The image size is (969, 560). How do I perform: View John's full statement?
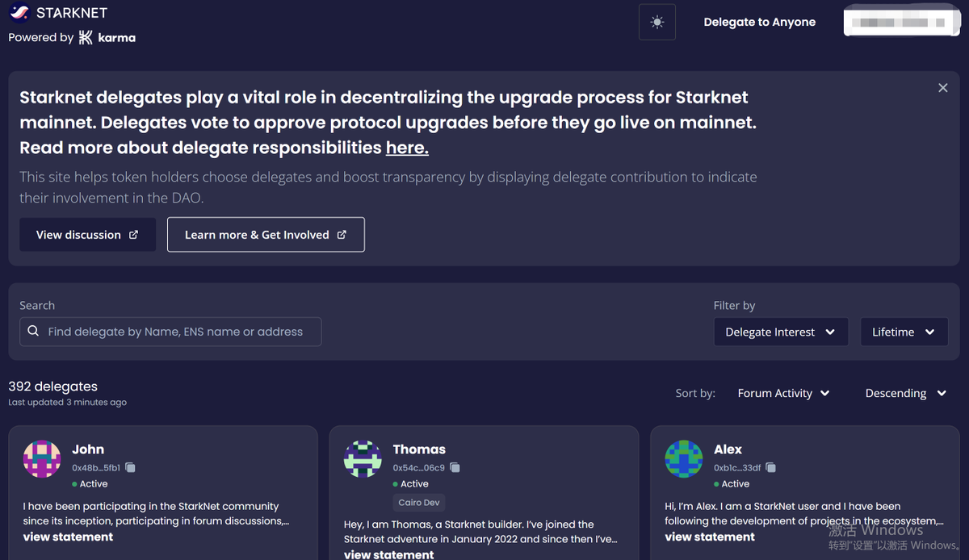coord(69,537)
